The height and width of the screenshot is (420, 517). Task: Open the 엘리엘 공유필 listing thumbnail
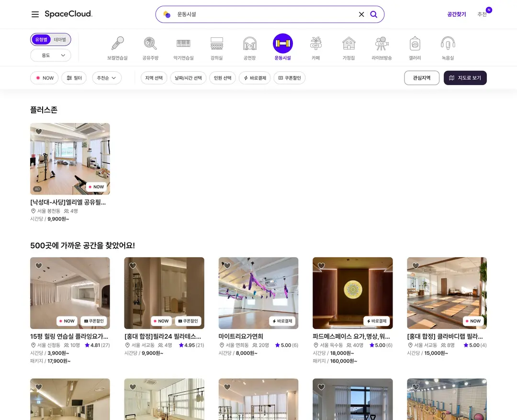[70, 159]
